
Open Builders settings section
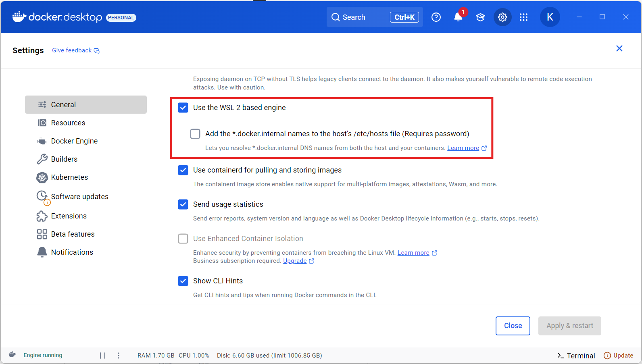click(x=86, y=159)
